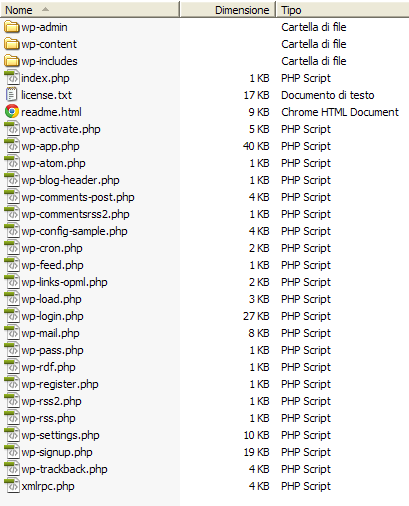This screenshot has height=506, width=409.
Task: Click the wp-trackback.php file icon
Action: pos(12,469)
